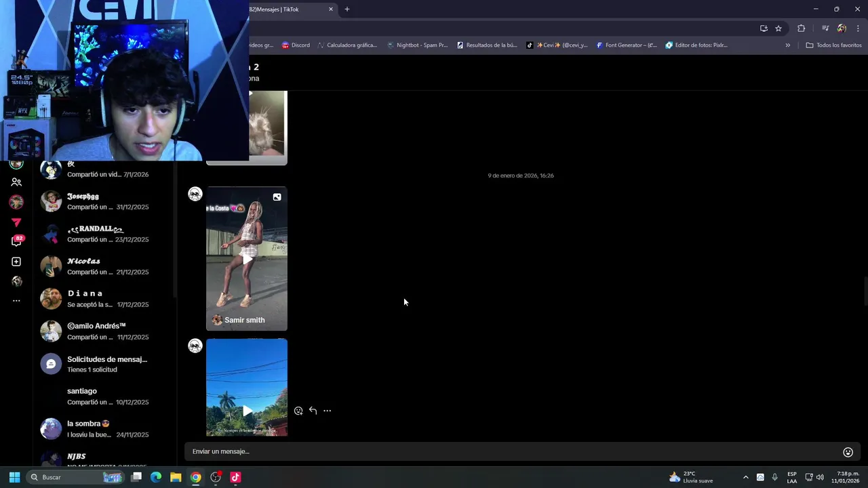
Task: Play the Samir smith shared video
Action: coord(247,258)
